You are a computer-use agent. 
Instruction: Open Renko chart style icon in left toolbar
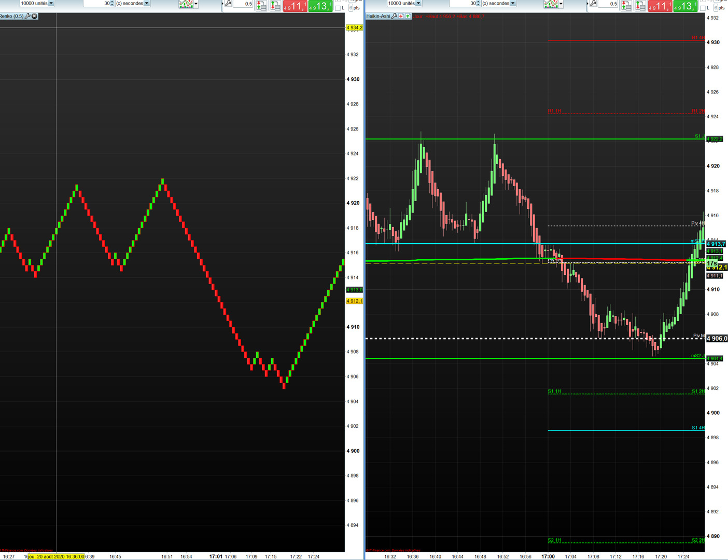(186, 4)
